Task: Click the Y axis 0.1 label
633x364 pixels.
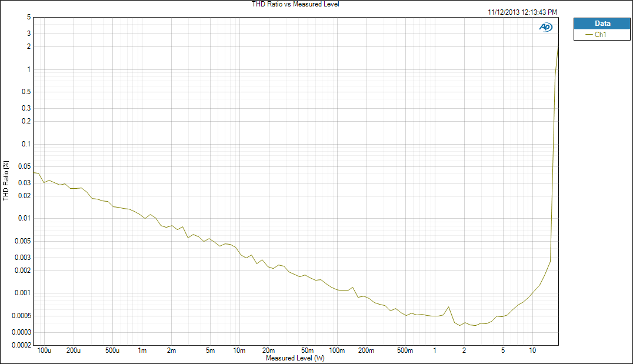Action: pos(26,143)
